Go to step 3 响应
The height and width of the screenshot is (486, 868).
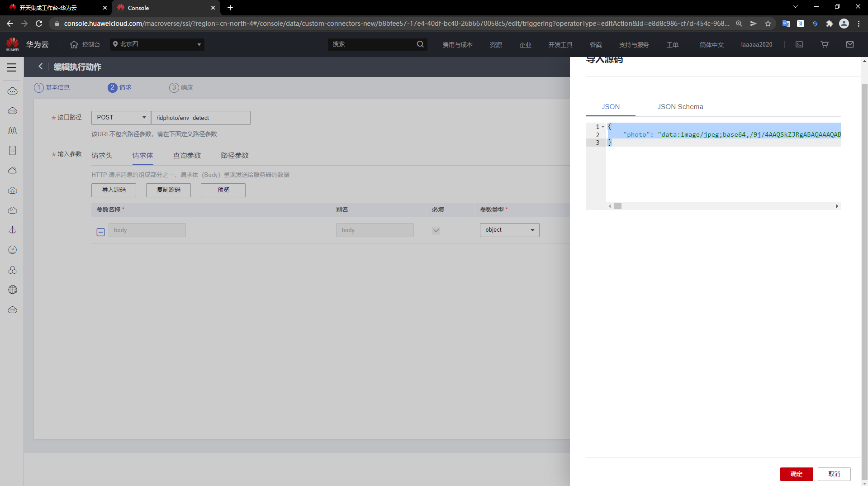[181, 88]
